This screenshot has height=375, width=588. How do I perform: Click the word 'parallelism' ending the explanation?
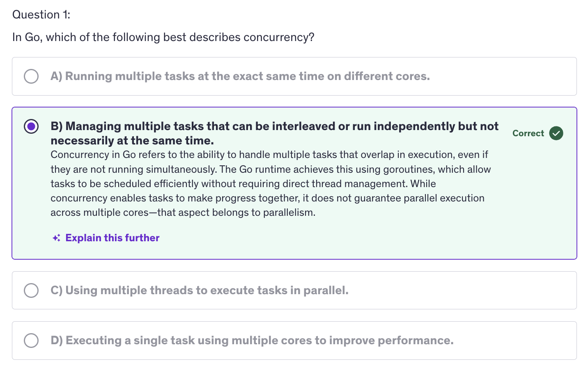click(x=288, y=213)
